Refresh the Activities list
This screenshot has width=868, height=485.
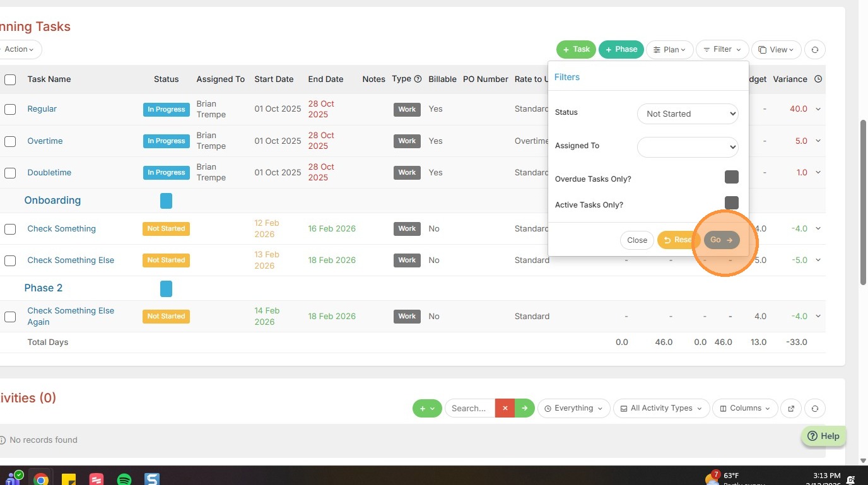815,409
